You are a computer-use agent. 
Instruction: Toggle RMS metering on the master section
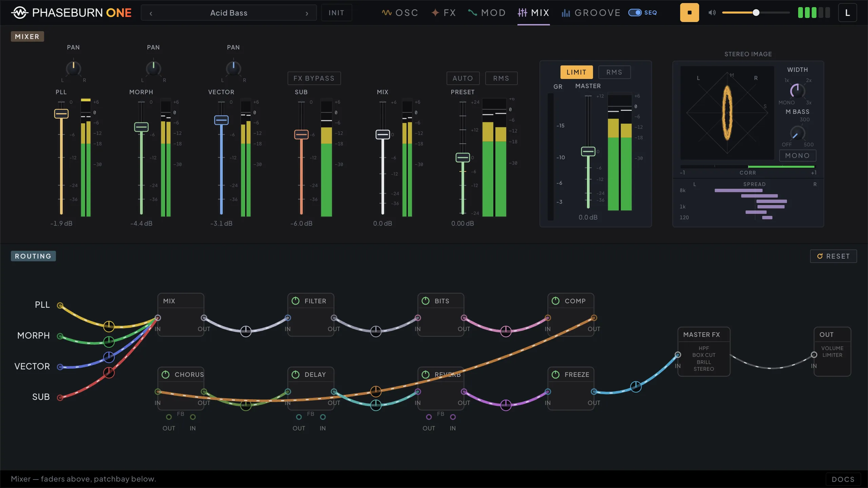(614, 72)
